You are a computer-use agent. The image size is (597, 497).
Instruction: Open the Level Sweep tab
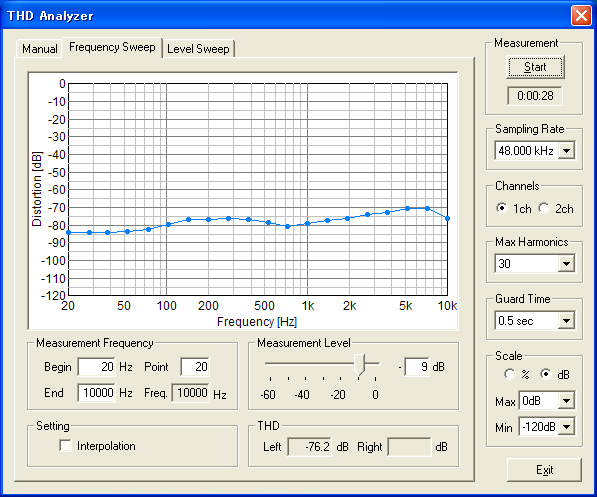pyautogui.click(x=198, y=49)
